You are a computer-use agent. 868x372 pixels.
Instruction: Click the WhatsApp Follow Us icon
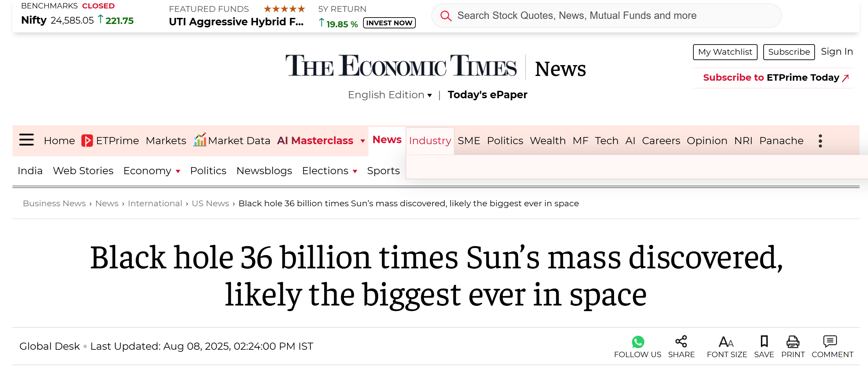coord(638,342)
